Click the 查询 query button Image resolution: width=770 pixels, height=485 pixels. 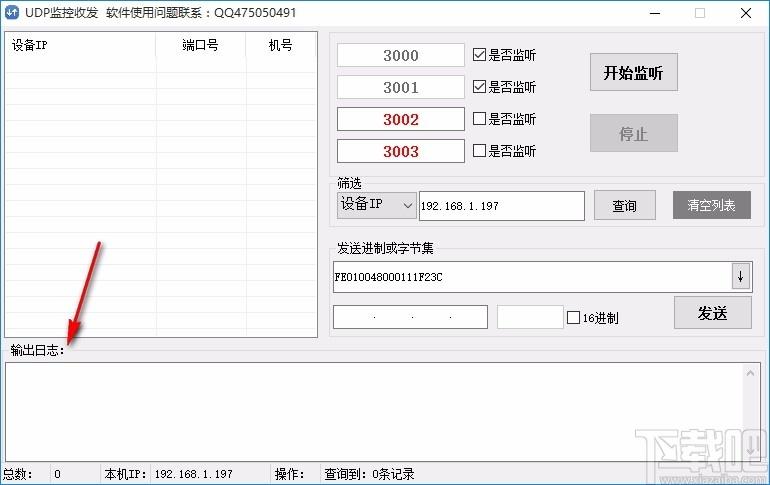pos(625,205)
